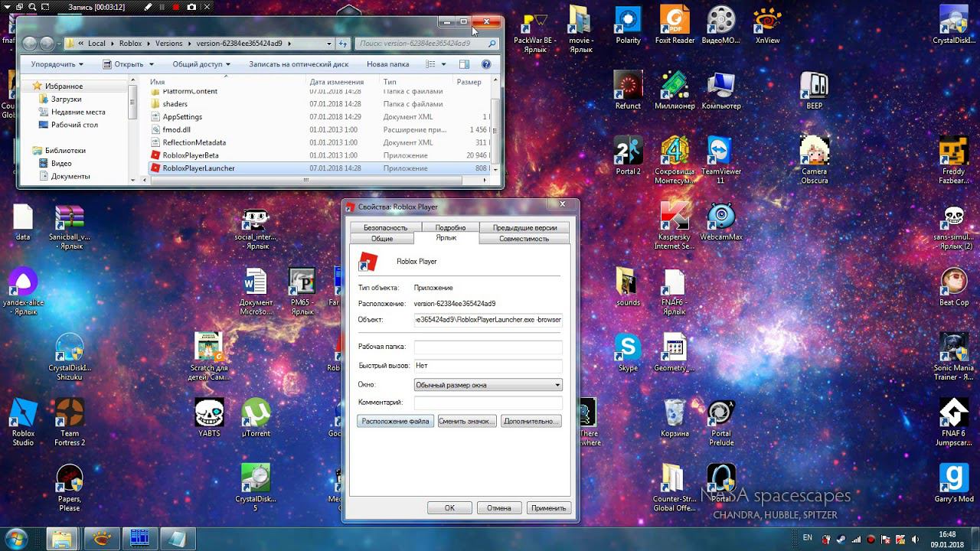
Task: Select the Camera Obscura desktop icon
Action: tap(814, 160)
